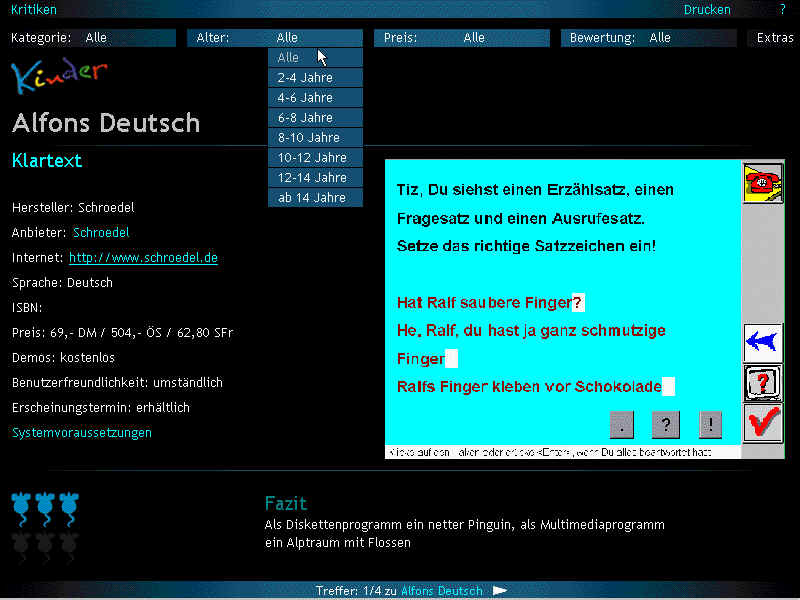Click the blue back arrow icon

pyautogui.click(x=764, y=343)
